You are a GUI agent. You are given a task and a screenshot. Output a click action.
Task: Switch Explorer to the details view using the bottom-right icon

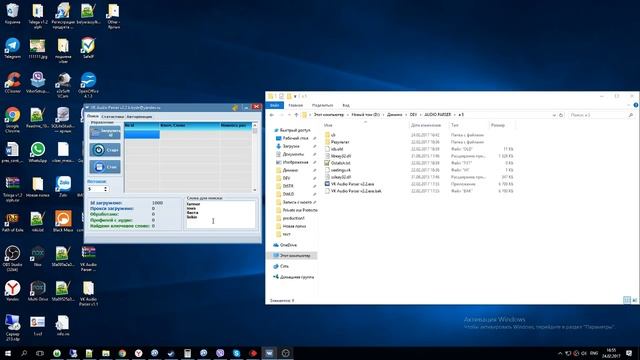[x=627, y=300]
